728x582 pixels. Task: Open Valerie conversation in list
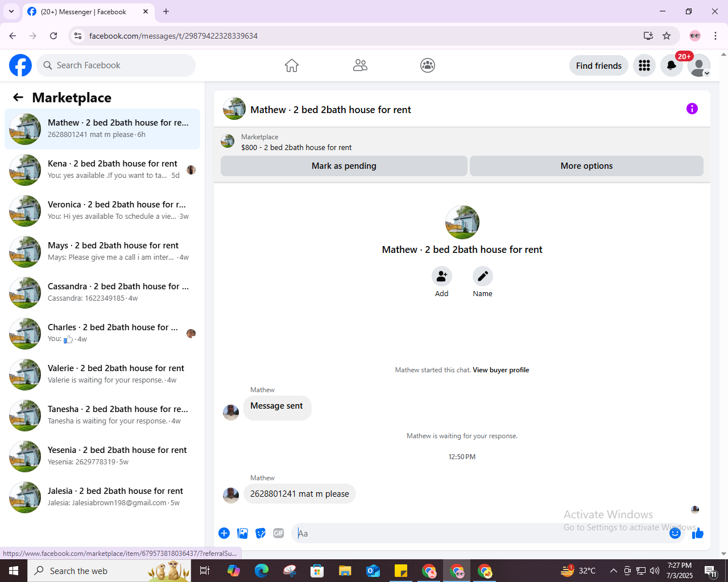102,375
